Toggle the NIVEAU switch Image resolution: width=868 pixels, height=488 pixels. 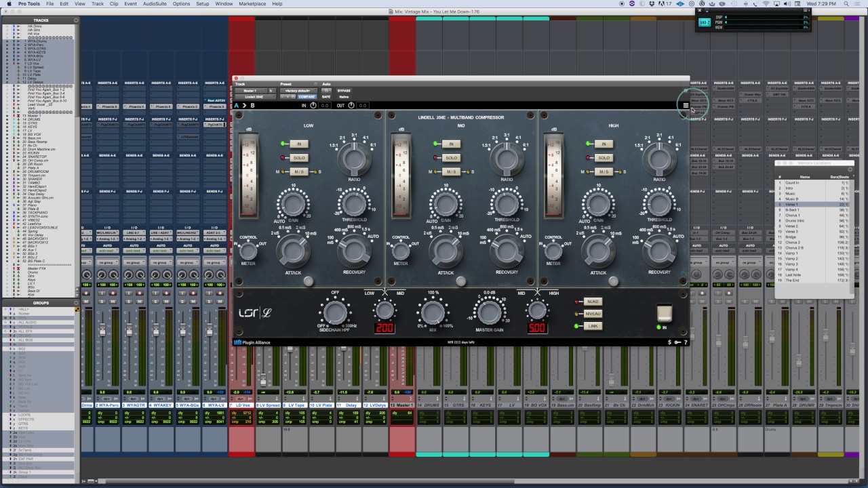pos(593,314)
